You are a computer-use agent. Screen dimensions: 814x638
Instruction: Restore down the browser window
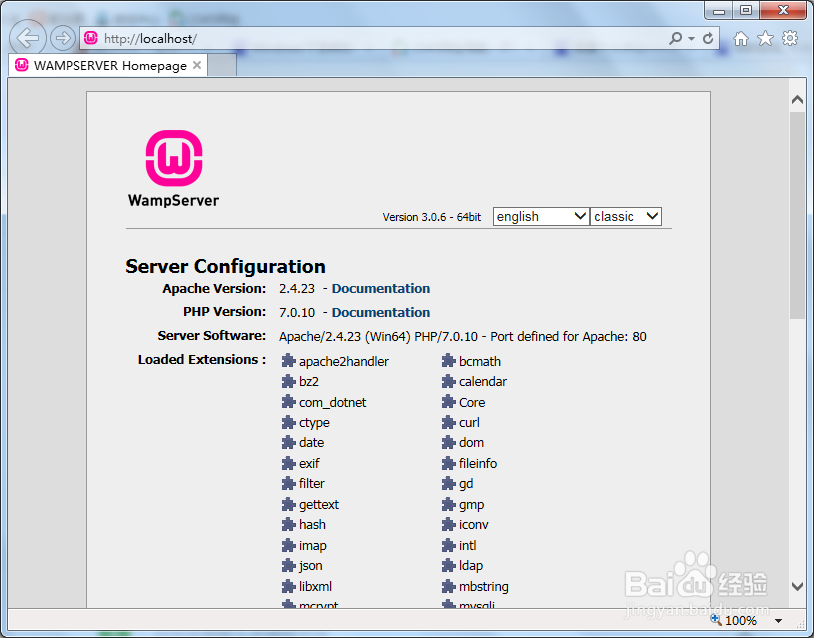(746, 10)
